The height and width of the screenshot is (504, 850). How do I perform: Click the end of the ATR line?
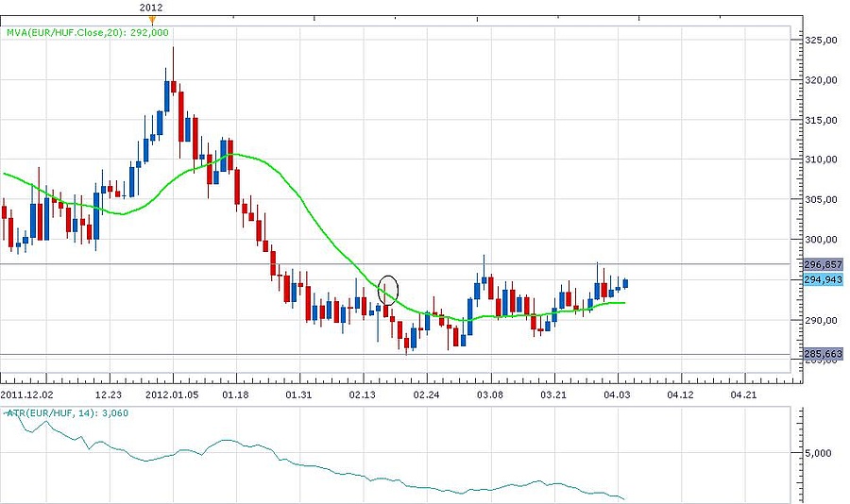tap(624, 499)
